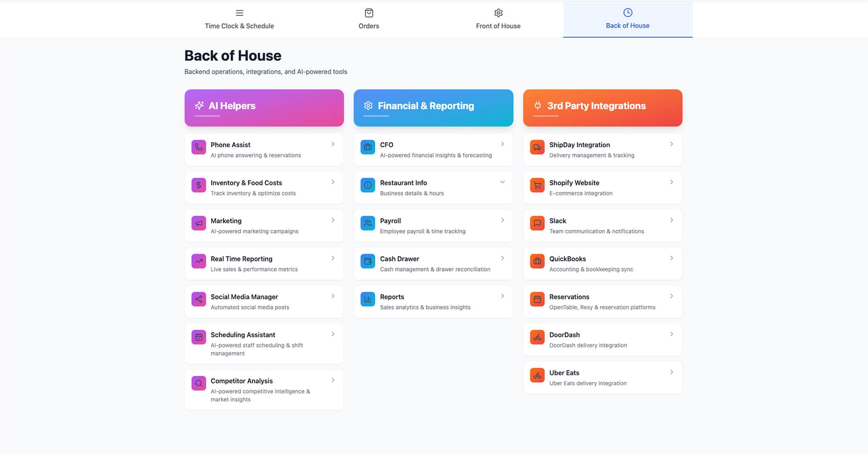Click the Social Media Manager share icon
Viewport: 868px width, 454px height.
198,299
